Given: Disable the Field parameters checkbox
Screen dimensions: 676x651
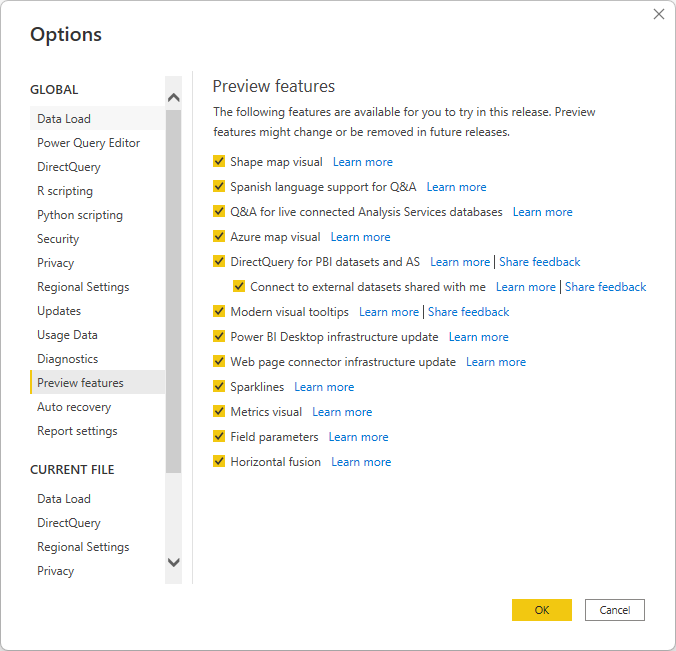Looking at the screenshot, I should point(219,436).
